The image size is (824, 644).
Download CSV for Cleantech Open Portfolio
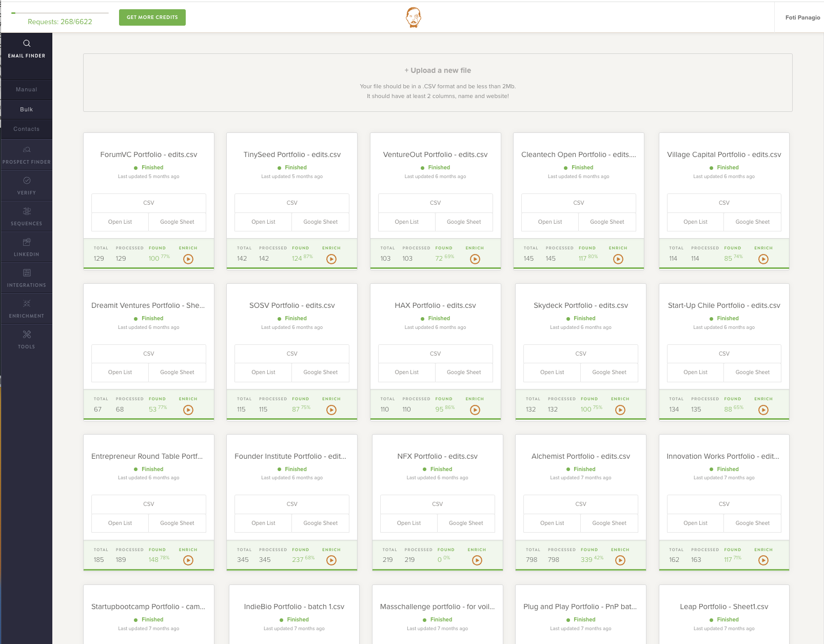579,203
